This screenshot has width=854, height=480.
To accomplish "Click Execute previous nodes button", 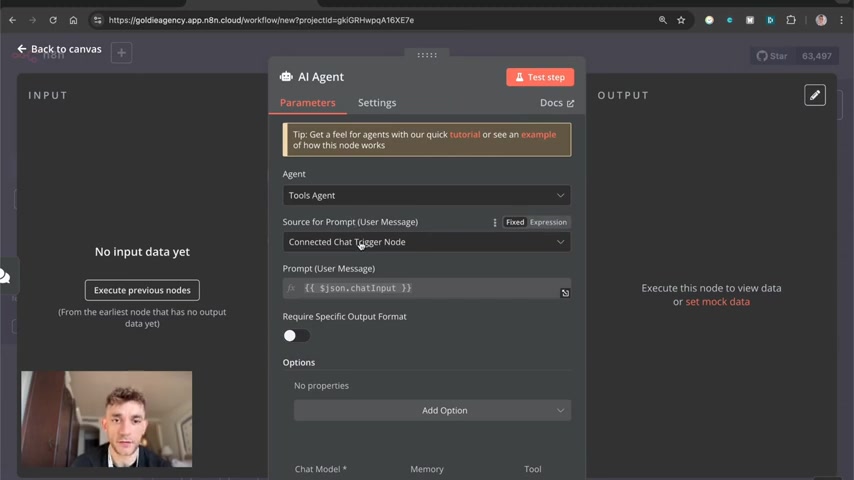I will [142, 290].
